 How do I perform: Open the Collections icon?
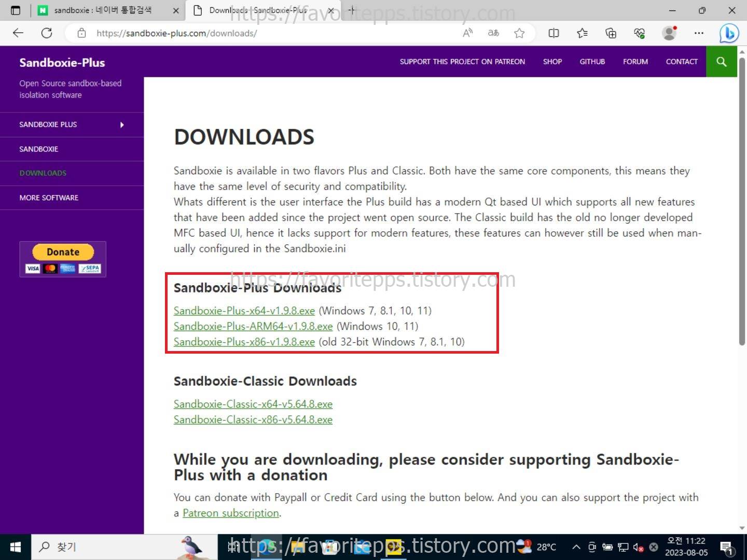pyautogui.click(x=611, y=33)
